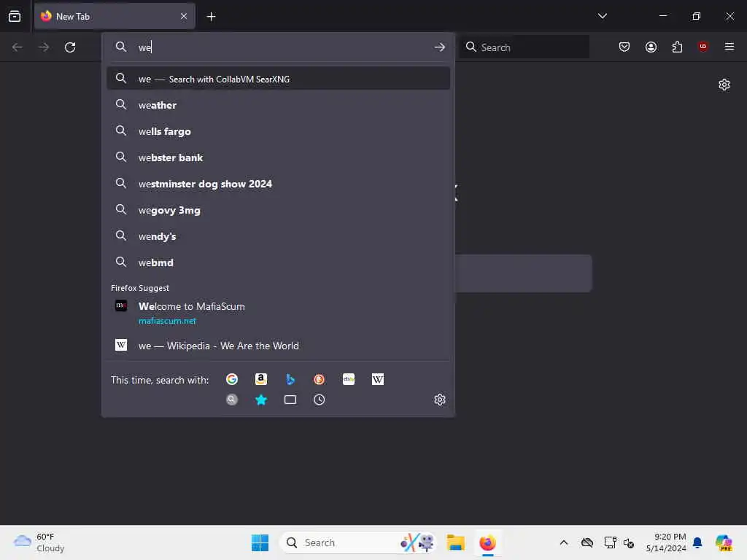747x560 pixels.
Task: Choose the 'wendy's' suggestion
Action: [278, 236]
